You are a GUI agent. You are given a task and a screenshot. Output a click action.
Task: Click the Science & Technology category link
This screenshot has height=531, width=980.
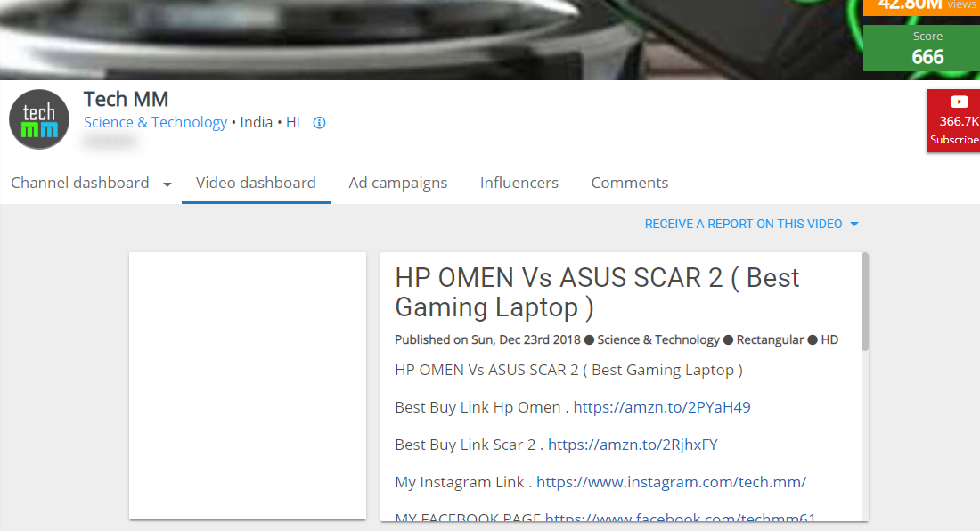click(156, 122)
